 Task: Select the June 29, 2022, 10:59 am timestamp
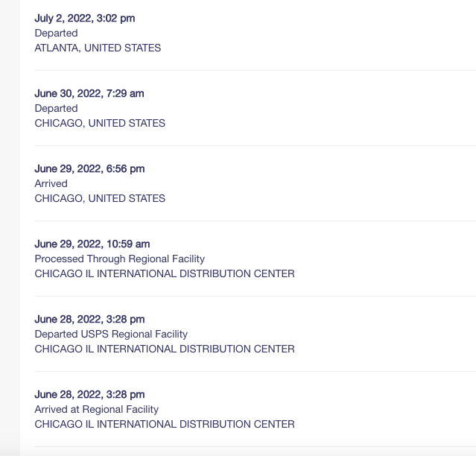[92, 244]
